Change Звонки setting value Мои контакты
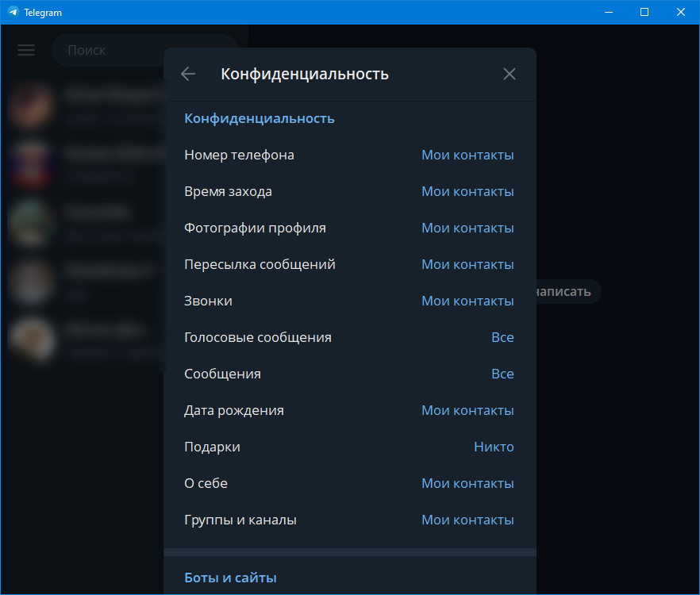This screenshot has height=595, width=700. click(467, 301)
